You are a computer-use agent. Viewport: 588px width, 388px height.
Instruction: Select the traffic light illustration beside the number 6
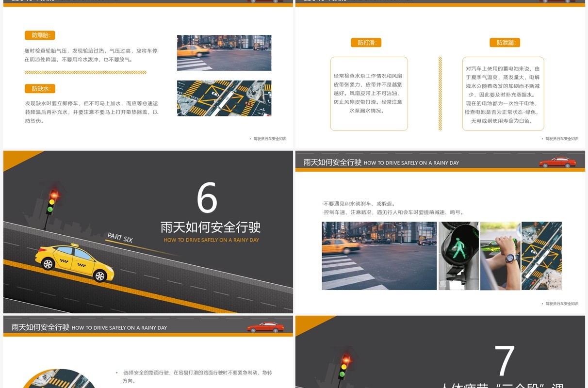point(50,208)
